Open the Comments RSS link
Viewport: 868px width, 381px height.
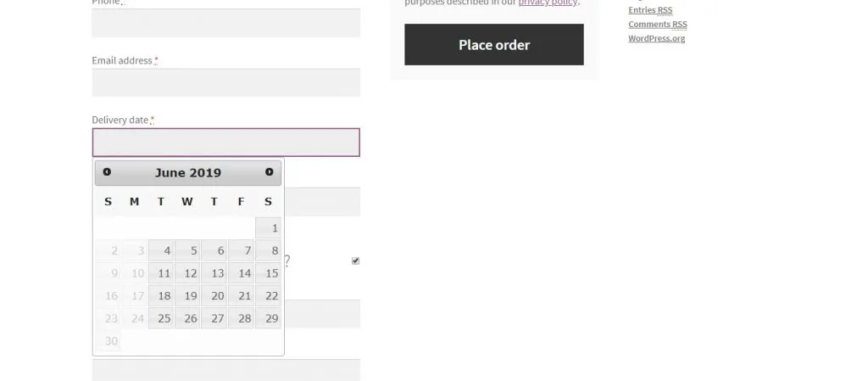[658, 25]
